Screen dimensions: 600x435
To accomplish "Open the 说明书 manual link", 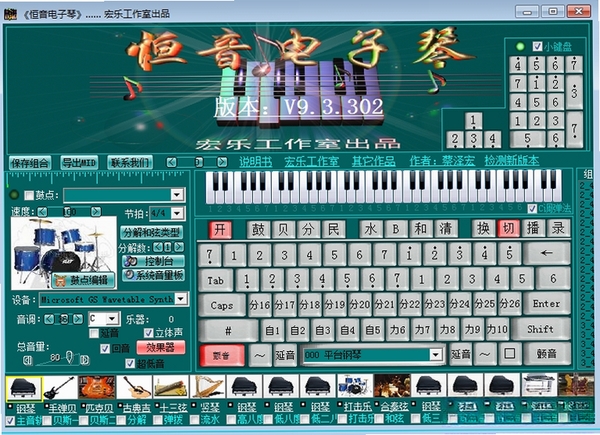I will 256,162.
